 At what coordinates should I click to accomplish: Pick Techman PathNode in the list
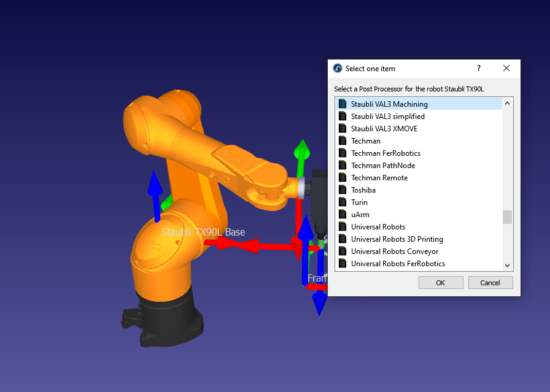(x=382, y=166)
